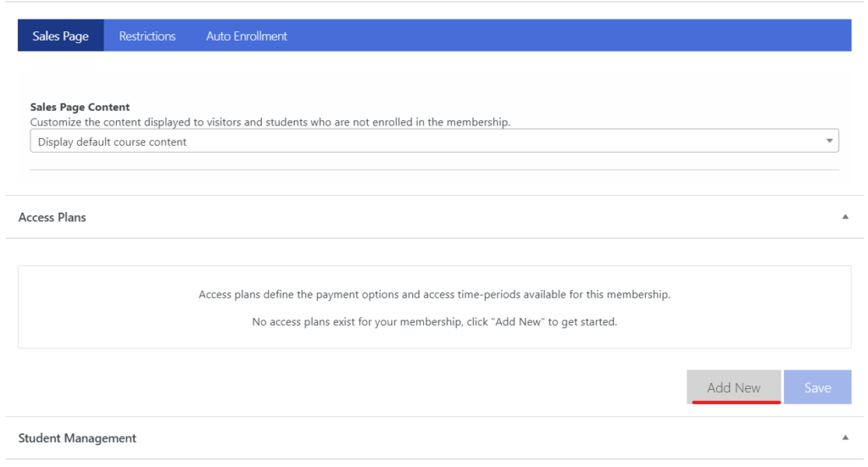This screenshot has height=467, width=868.
Task: Open the Auto Enrollment tab
Action: (247, 36)
